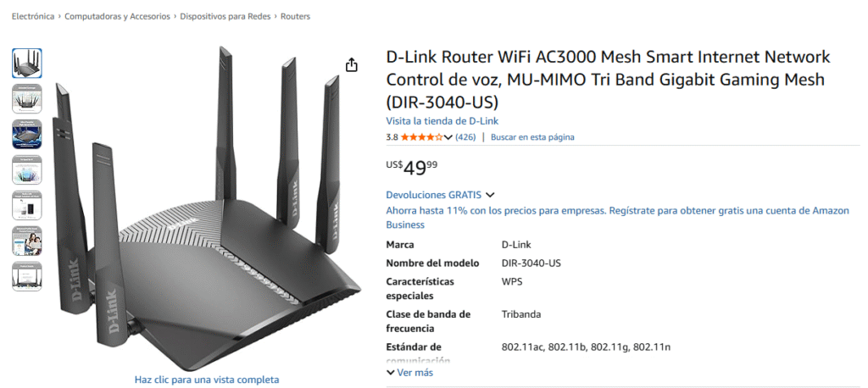Expand Ver más product details
The width and height of the screenshot is (868, 388).
click(410, 373)
